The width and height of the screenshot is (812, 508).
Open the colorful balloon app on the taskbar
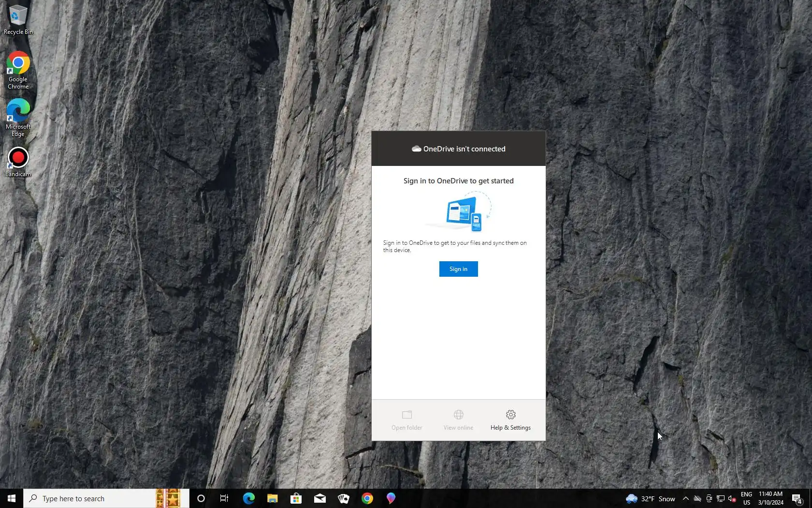click(x=391, y=498)
